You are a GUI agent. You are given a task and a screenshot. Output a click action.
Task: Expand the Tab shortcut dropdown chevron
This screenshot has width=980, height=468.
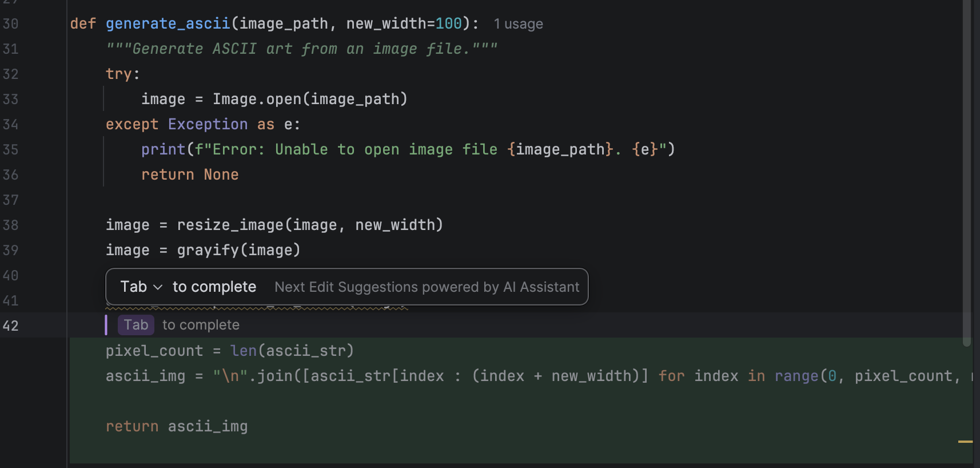click(158, 287)
